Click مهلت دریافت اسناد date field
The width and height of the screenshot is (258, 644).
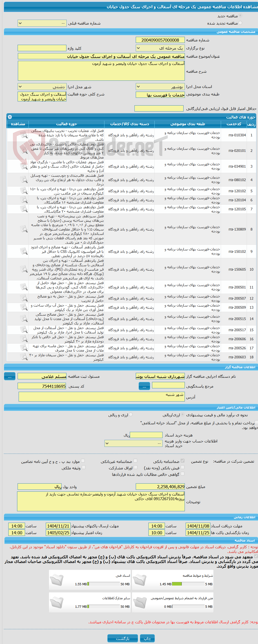pyautogui.click(x=198, y=526)
